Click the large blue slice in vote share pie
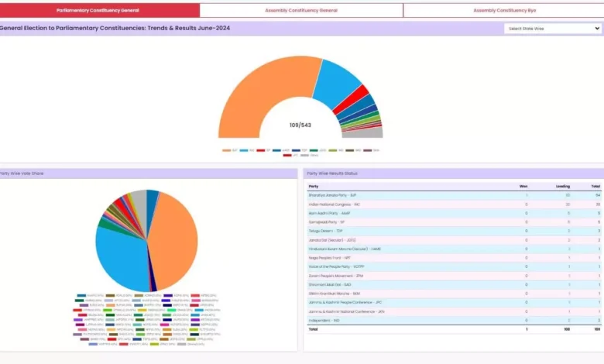The width and height of the screenshot is (604, 364). tap(119, 258)
